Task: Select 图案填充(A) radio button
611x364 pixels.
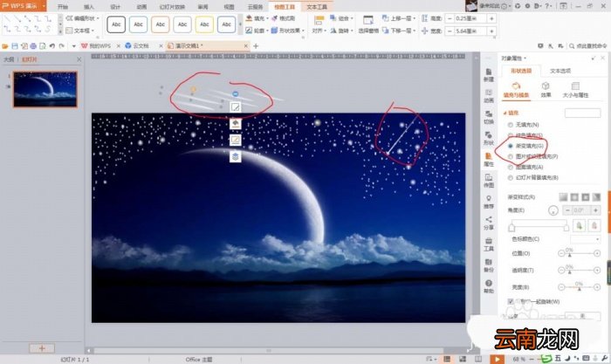Action: (510, 167)
